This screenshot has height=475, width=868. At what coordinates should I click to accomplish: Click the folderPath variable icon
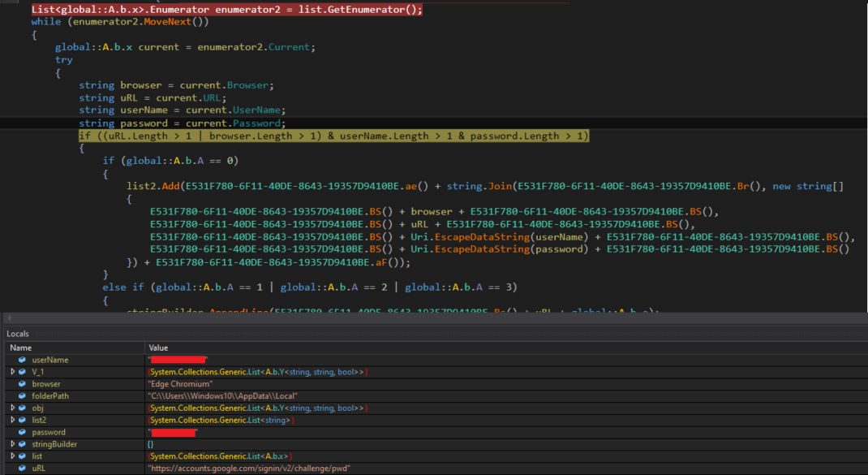22,396
